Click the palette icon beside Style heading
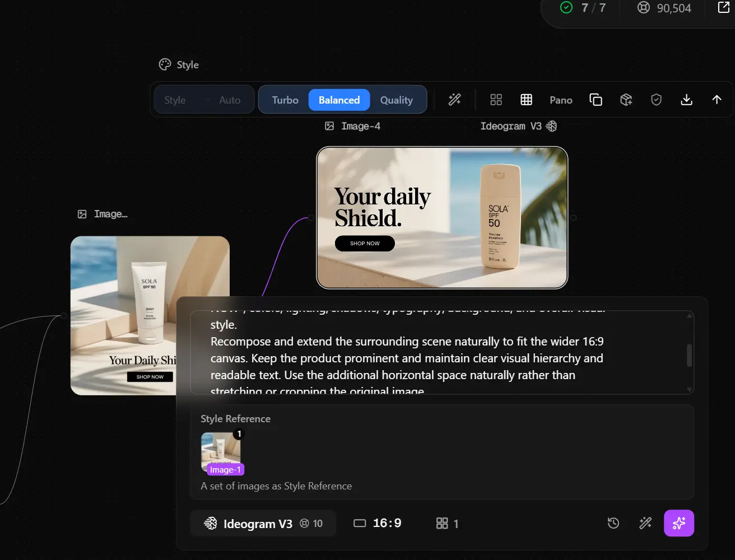The image size is (735, 560). pyautogui.click(x=165, y=64)
